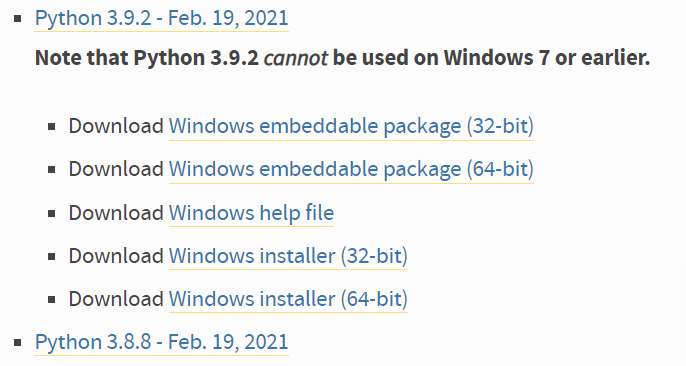Click 'Download' text before Windows help file
Image resolution: width=686 pixels, height=366 pixels.
pos(116,213)
